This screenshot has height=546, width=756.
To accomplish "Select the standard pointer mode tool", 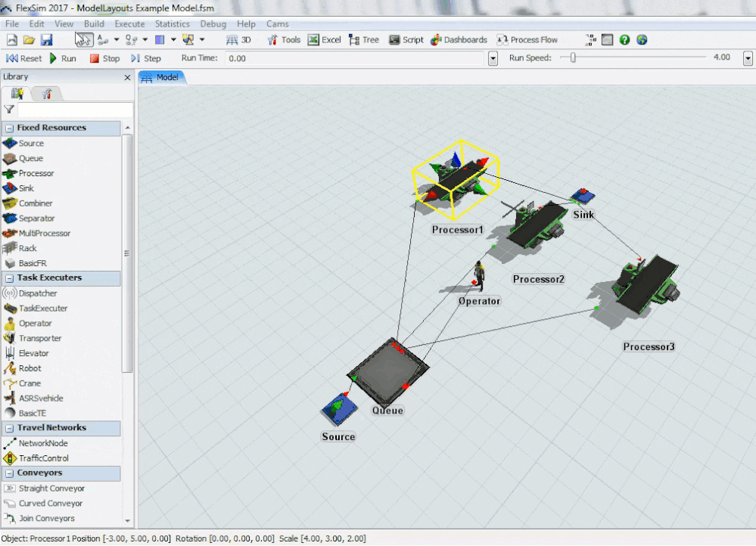I will 84,40.
